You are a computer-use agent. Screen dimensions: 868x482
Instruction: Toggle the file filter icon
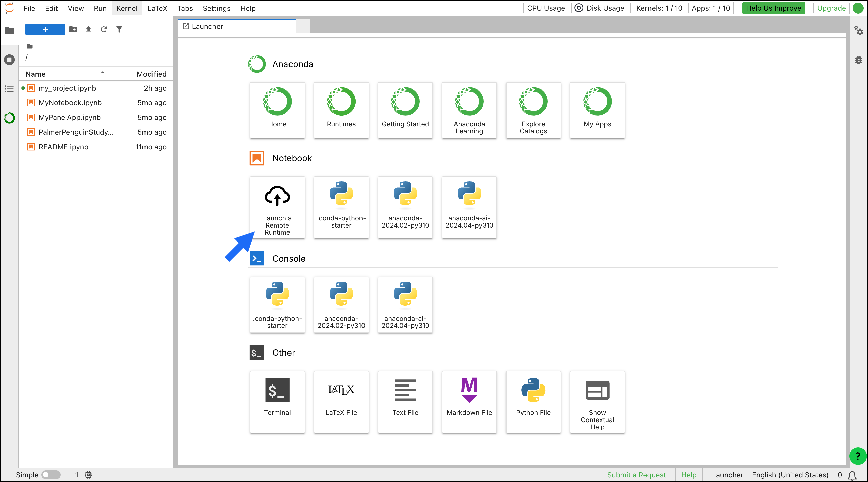[x=119, y=29]
